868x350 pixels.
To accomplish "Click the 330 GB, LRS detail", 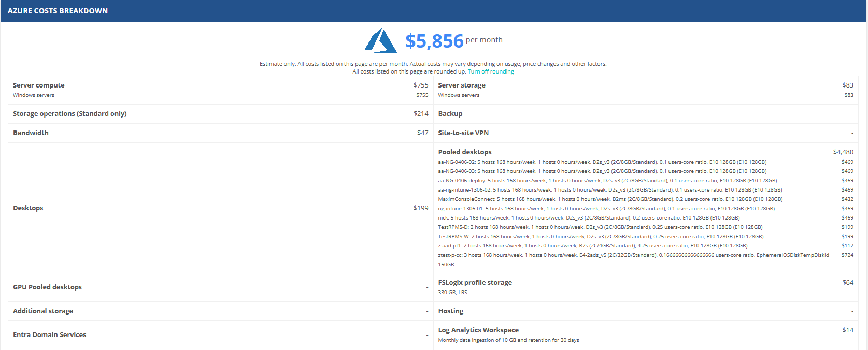I will [x=452, y=293].
